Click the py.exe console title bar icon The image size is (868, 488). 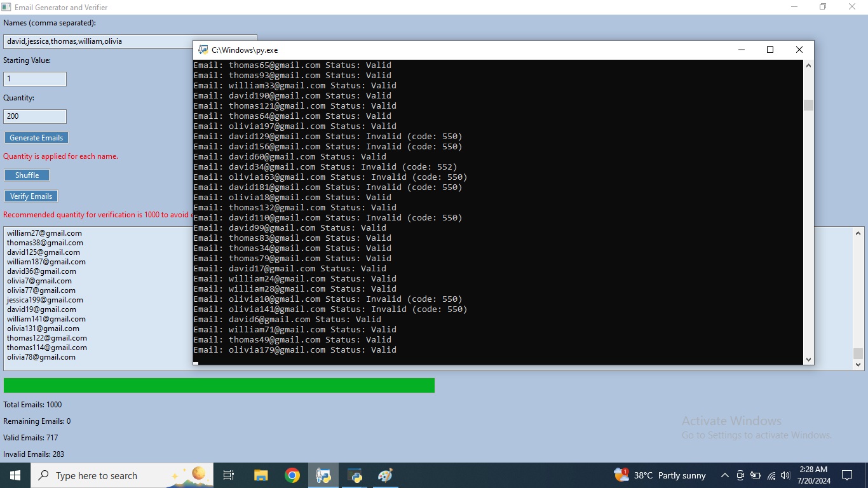203,50
